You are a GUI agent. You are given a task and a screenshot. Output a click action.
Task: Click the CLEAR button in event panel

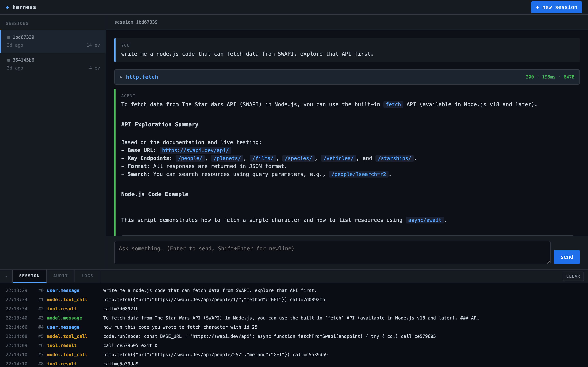573,276
